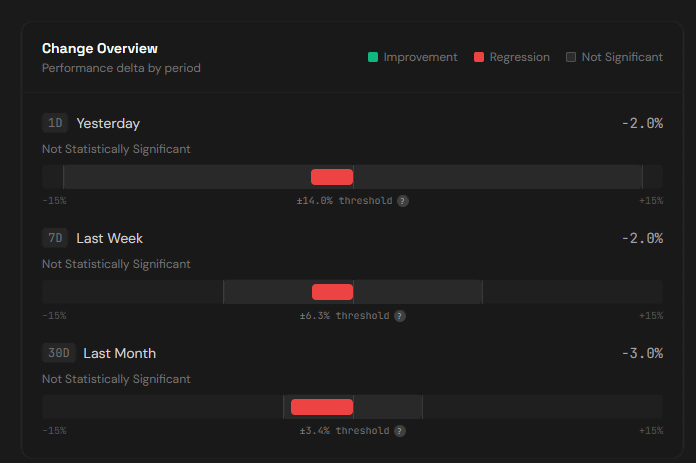Click the 30D period badge
Viewport: 696px width, 463px height.
(58, 353)
